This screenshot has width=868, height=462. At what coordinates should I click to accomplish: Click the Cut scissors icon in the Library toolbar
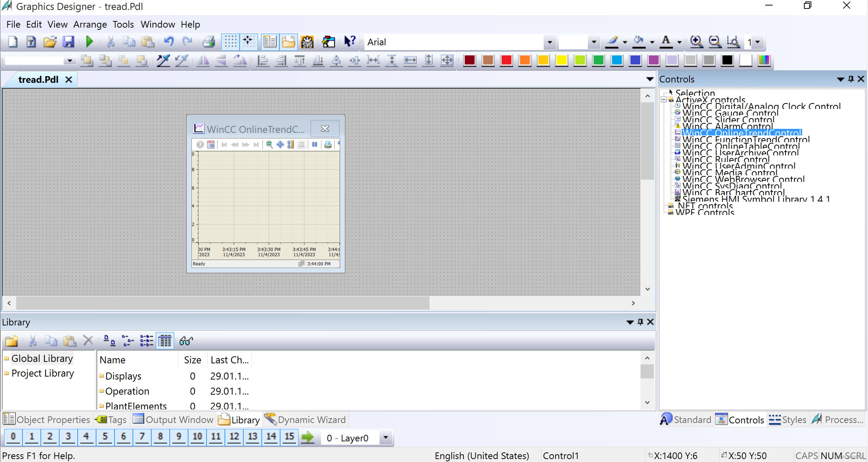pos(32,341)
